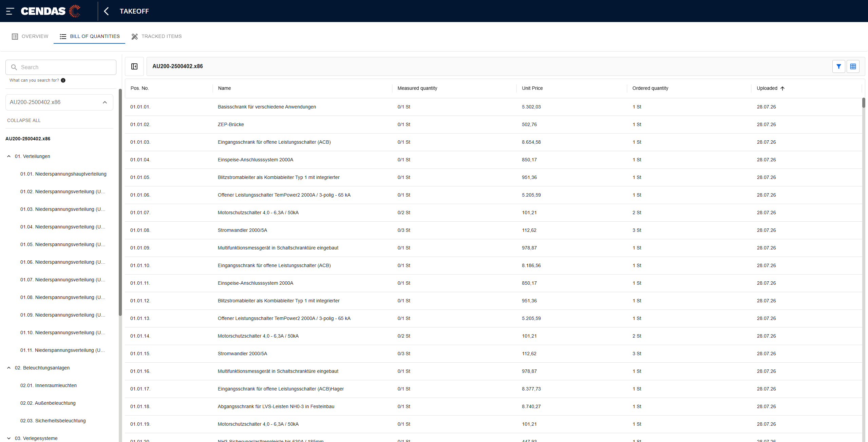Open the table columns grid icon
Viewport: 868px width, 442px height.
[853, 66]
